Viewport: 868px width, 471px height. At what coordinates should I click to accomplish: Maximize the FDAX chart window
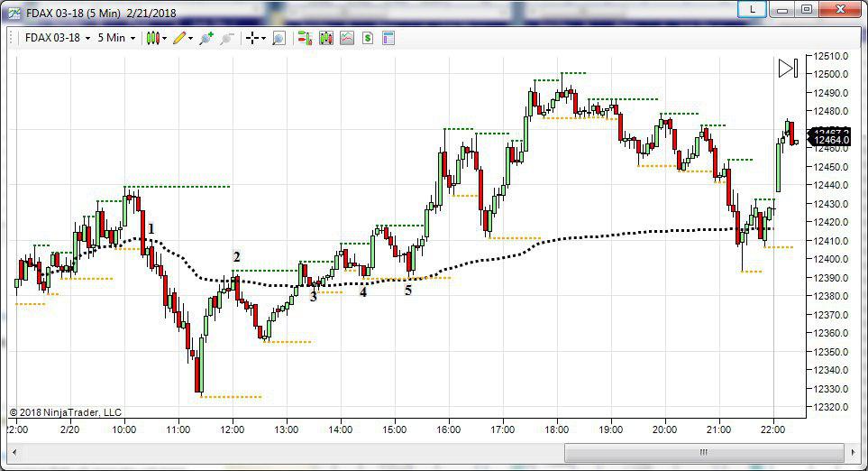tap(807, 9)
